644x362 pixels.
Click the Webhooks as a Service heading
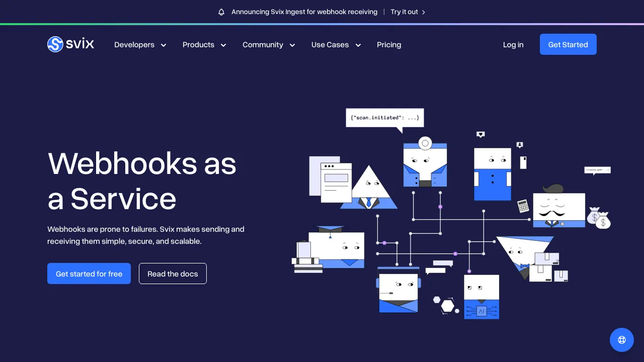pyautogui.click(x=142, y=180)
